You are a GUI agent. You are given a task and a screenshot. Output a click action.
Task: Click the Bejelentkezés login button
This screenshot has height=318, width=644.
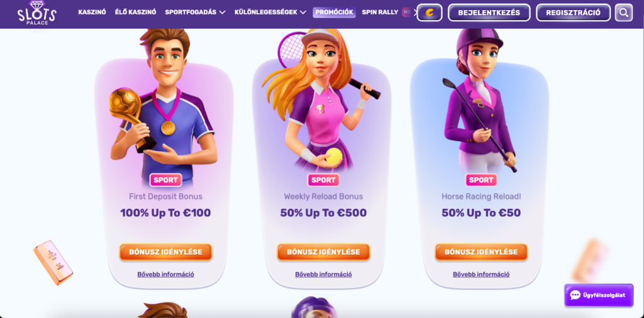489,13
